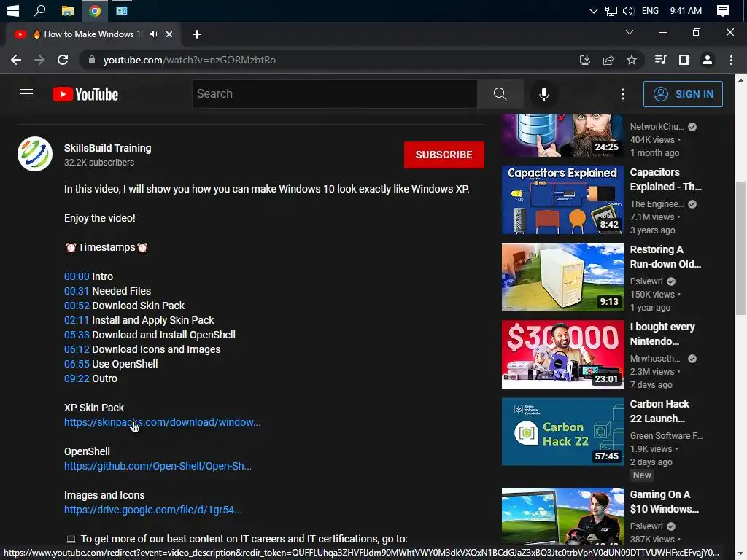Screen dimensions: 747x560
Task: Share this page from the address bar
Action: [x=608, y=60]
